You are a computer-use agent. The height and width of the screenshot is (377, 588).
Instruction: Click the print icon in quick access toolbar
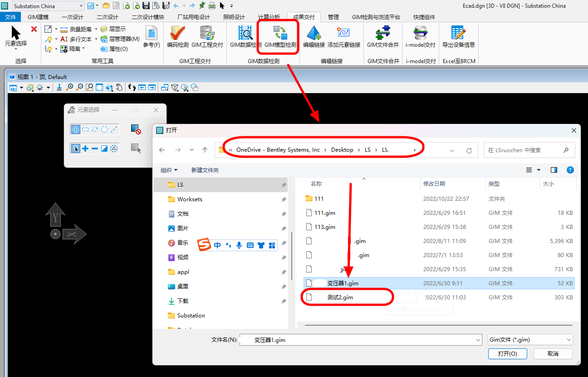[x=211, y=6]
